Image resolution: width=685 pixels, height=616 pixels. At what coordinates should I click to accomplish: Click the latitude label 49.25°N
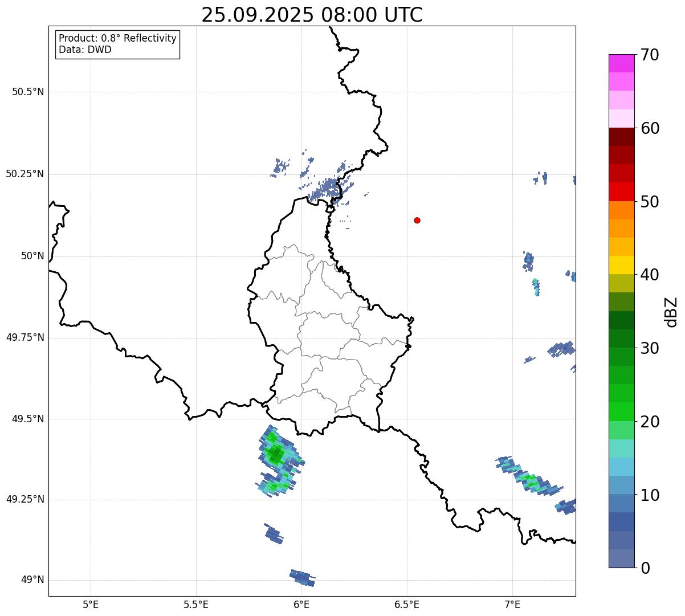click(25, 499)
